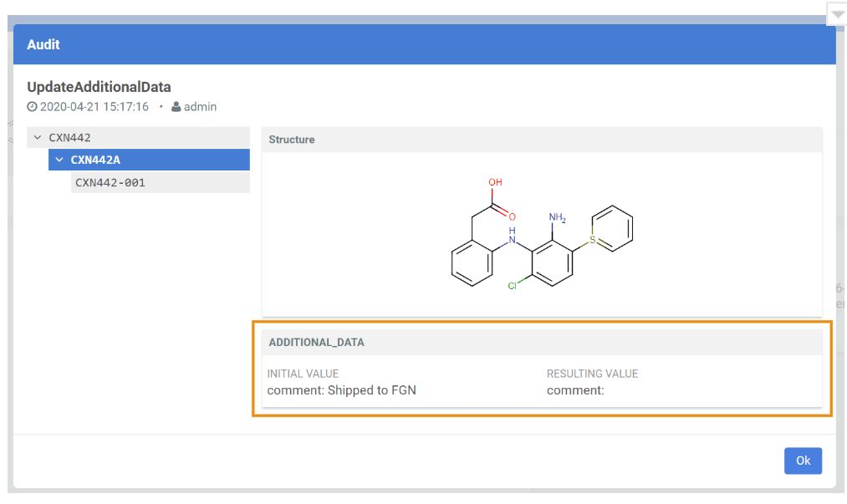The width and height of the screenshot is (847, 504).
Task: Open the CXN442-001 tree entry
Action: click(110, 182)
